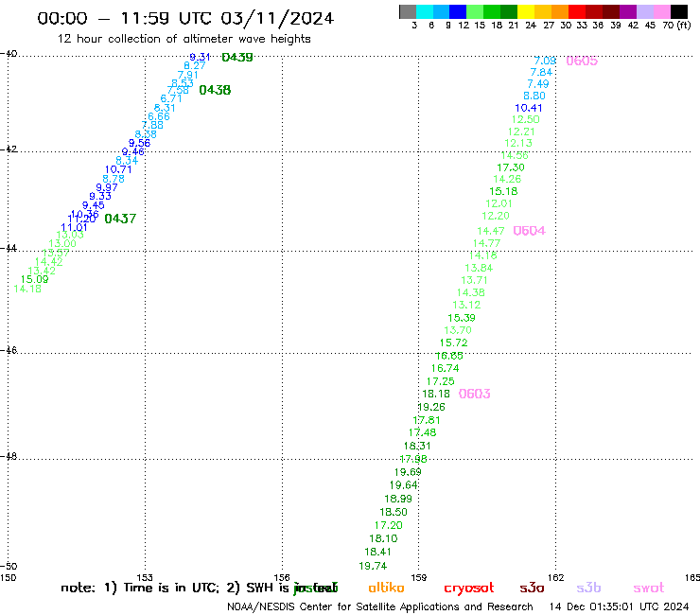
Task: Click the 159 longitude axis label
Action: coord(419,578)
